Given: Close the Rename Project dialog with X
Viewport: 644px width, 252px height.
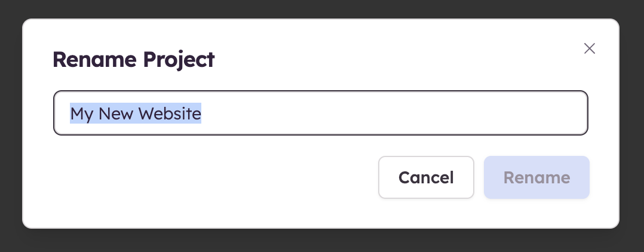Looking at the screenshot, I should point(590,49).
